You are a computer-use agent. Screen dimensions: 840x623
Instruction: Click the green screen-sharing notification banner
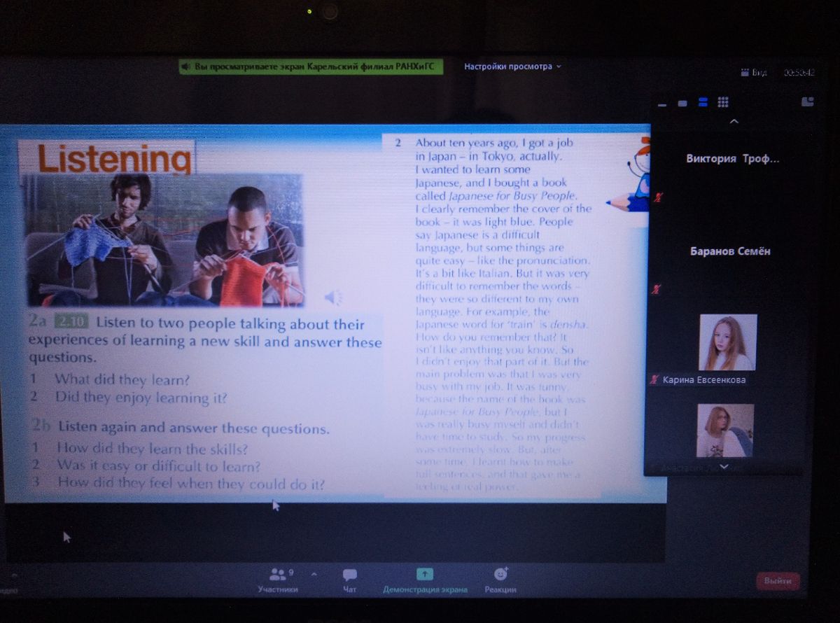pos(311,66)
